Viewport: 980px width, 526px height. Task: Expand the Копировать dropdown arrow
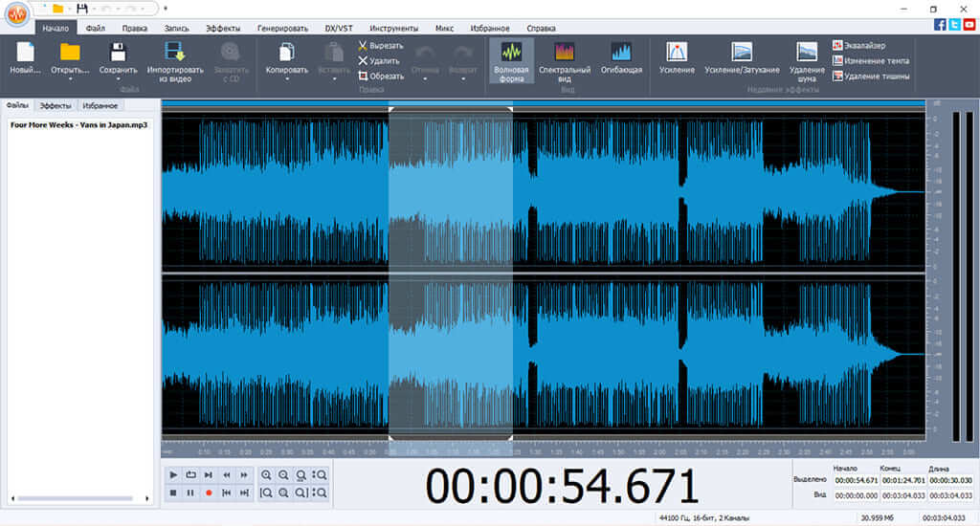pos(287,79)
